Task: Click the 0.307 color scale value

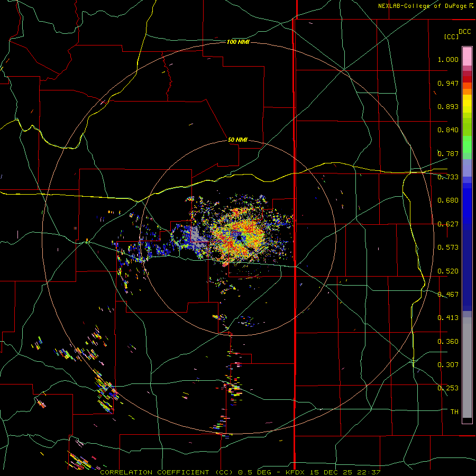Action: (448, 365)
